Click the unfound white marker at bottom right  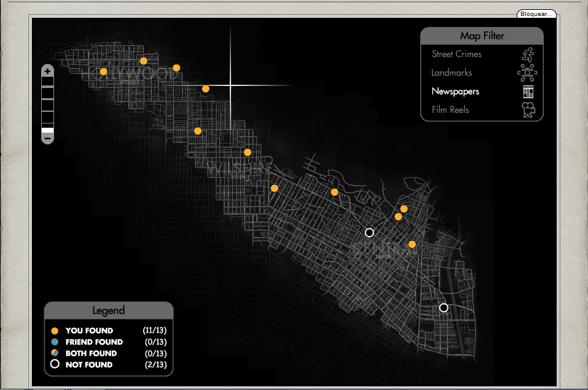[x=444, y=308]
